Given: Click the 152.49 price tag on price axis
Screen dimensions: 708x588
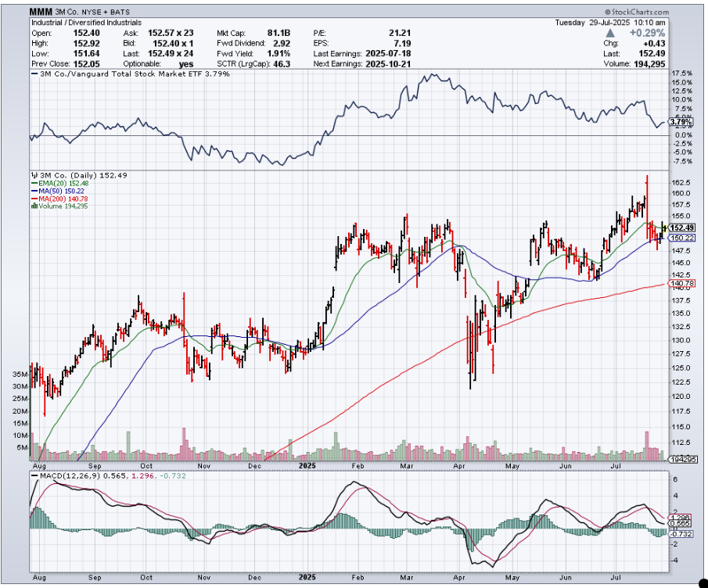Looking at the screenshot, I should 682,228.
